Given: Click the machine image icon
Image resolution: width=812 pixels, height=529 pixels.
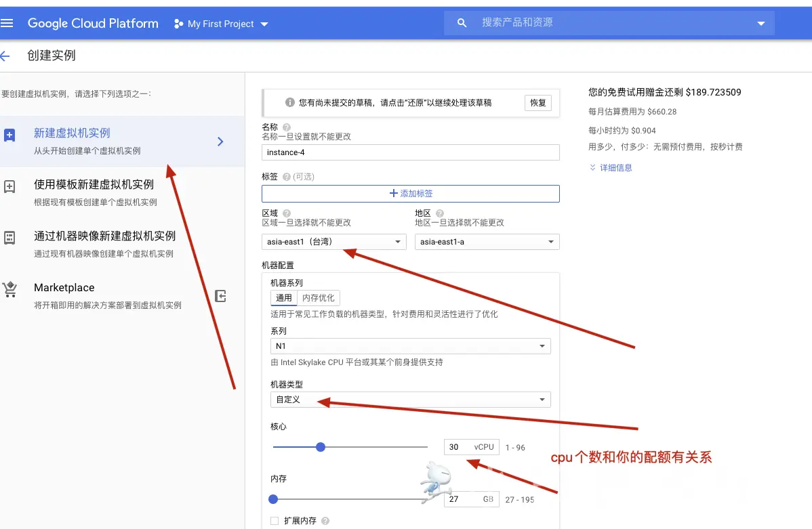Looking at the screenshot, I should (9, 238).
